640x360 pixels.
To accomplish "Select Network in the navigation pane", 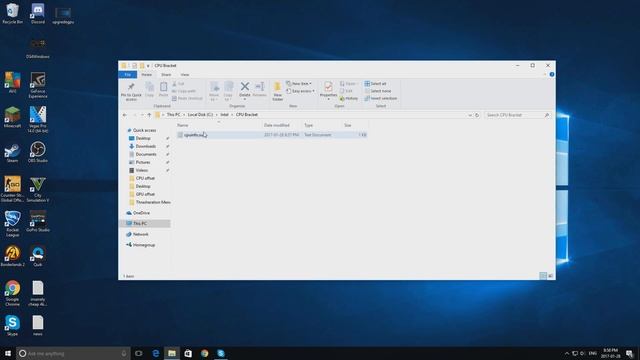I will (x=140, y=234).
